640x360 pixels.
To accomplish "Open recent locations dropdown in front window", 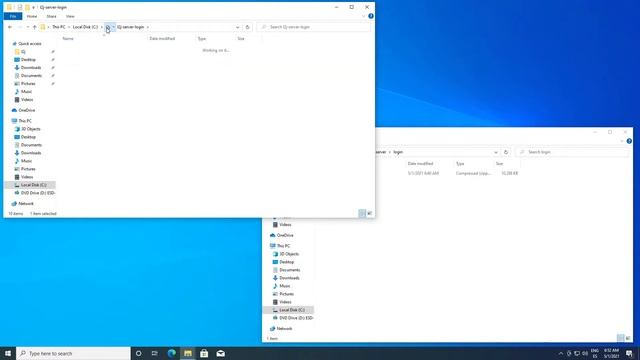I will coord(27,27).
